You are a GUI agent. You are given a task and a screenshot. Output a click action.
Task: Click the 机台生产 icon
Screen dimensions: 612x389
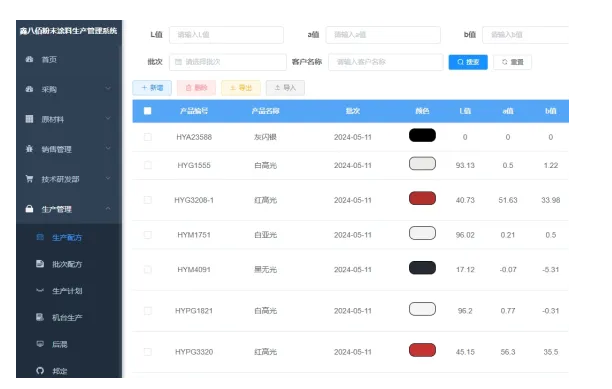40,317
